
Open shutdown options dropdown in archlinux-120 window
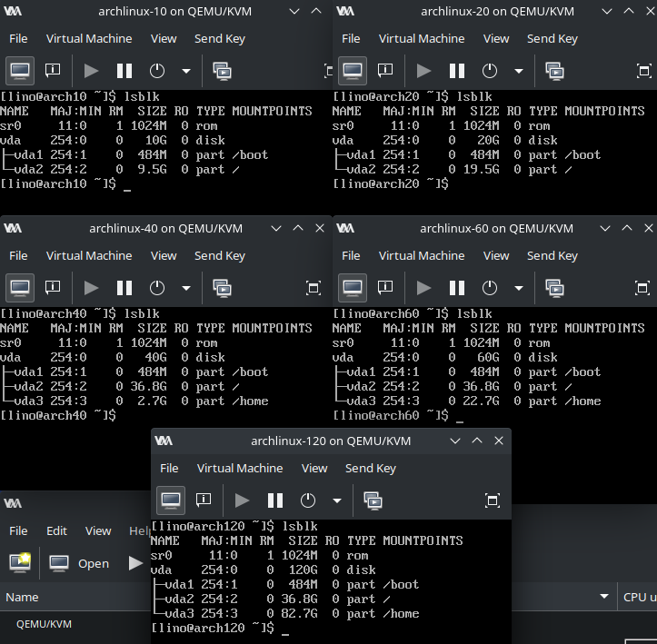click(337, 500)
